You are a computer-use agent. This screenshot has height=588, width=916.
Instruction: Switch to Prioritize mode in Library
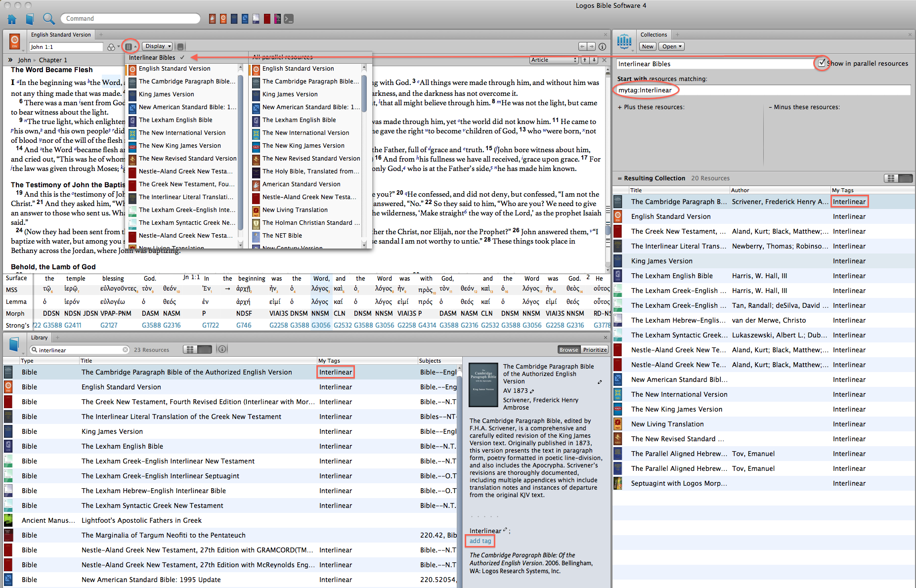pyautogui.click(x=595, y=350)
